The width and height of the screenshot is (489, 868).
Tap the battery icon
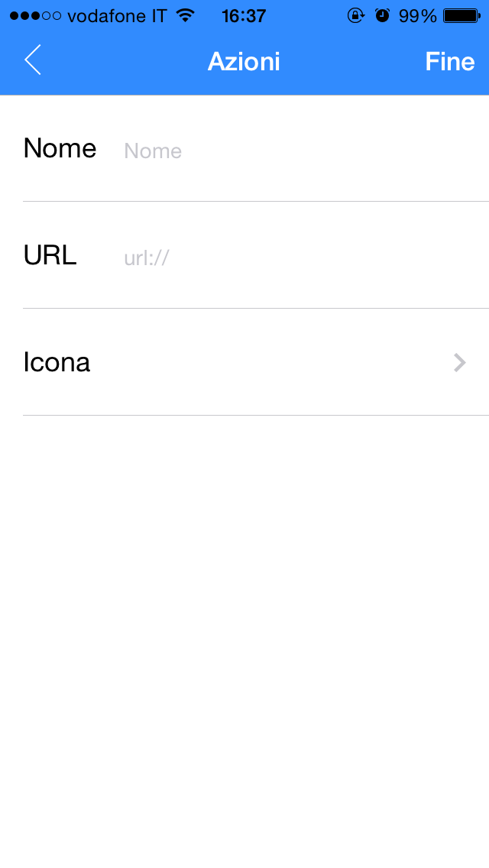click(461, 16)
